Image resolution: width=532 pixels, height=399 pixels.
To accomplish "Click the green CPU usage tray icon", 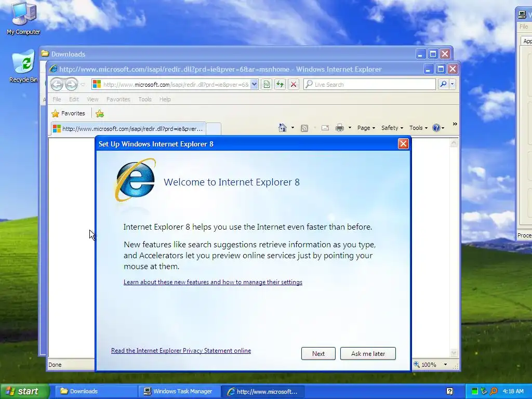I will click(475, 391).
